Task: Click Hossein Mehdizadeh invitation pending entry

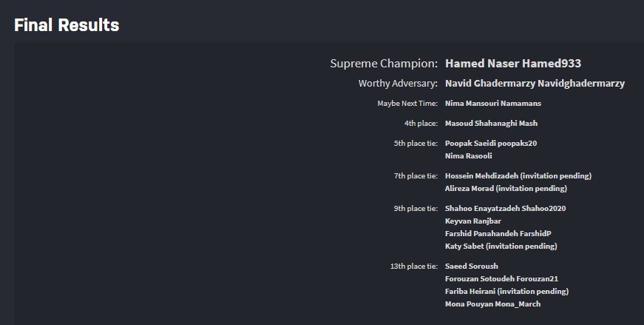Action: pos(518,176)
